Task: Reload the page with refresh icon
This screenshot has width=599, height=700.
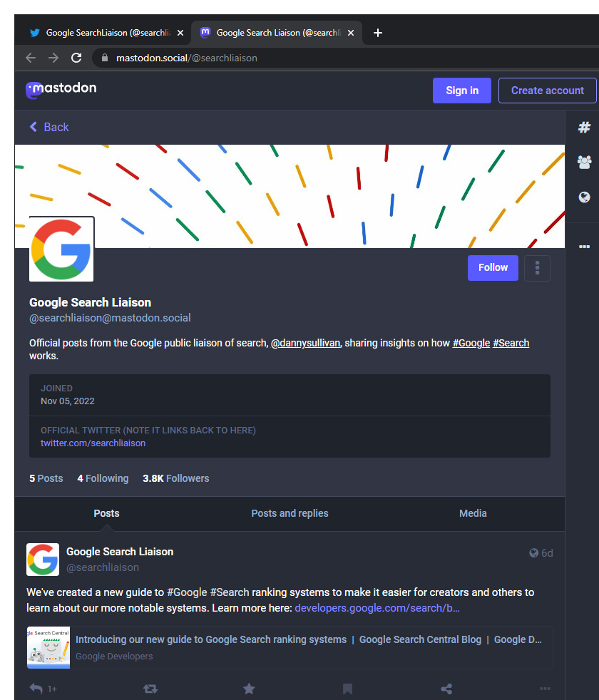Action: point(76,58)
